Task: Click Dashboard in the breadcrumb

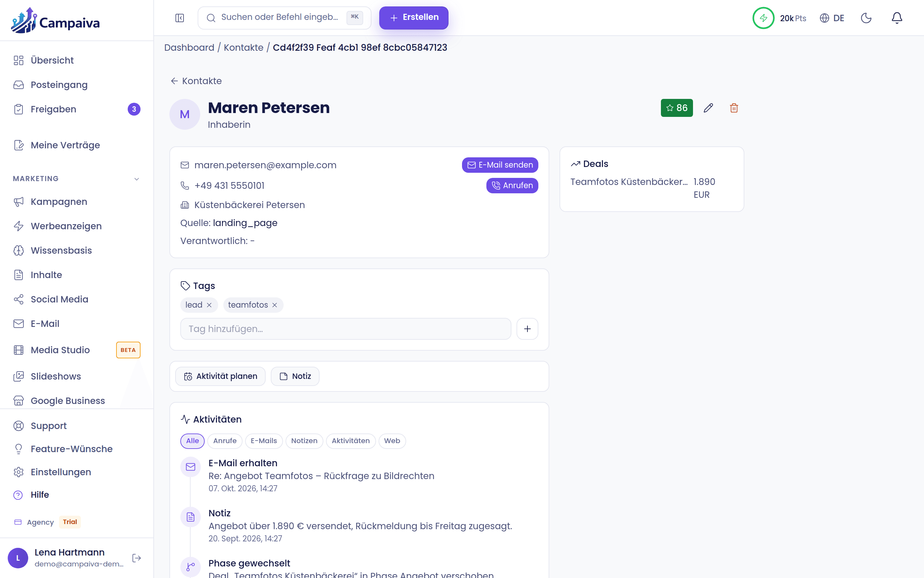Action: (189, 48)
